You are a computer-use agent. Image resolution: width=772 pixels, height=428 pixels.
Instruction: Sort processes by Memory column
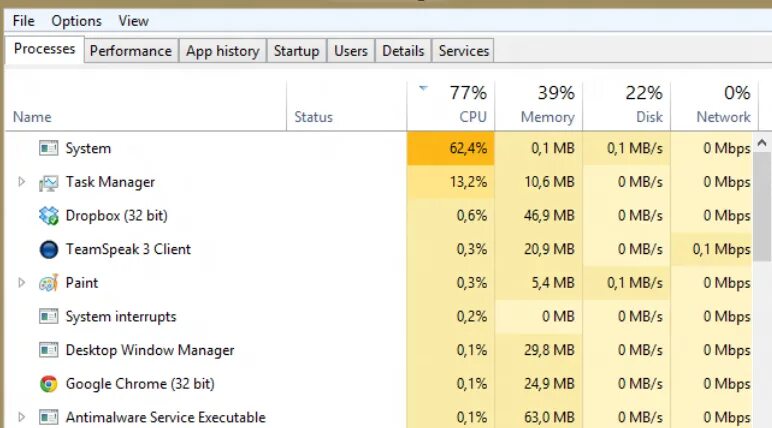point(539,105)
